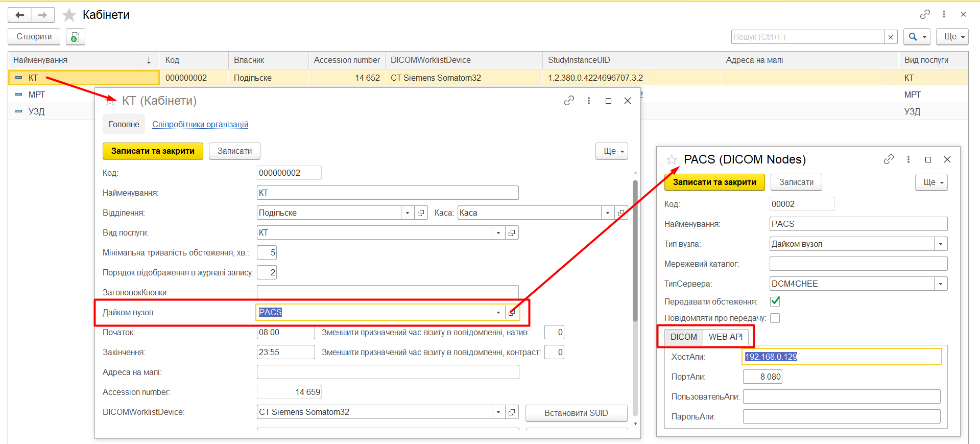Expand the Тип вузла dropdown
Image resolution: width=980 pixels, height=444 pixels.
click(941, 244)
